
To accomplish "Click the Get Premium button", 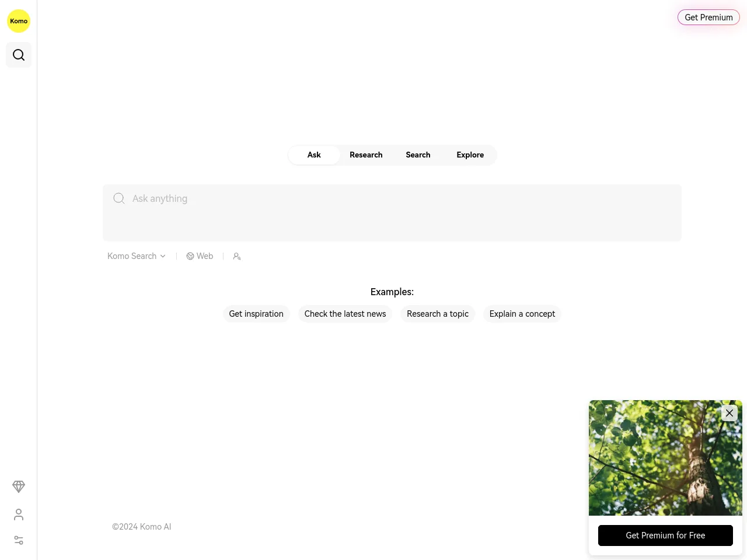I will coord(708,17).
